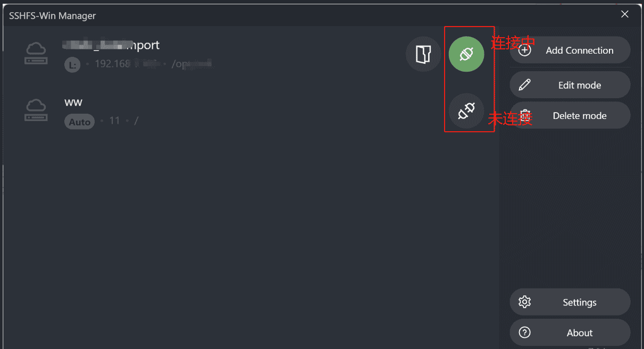Enter Delete mode
This screenshot has width=644, height=349.
click(570, 115)
